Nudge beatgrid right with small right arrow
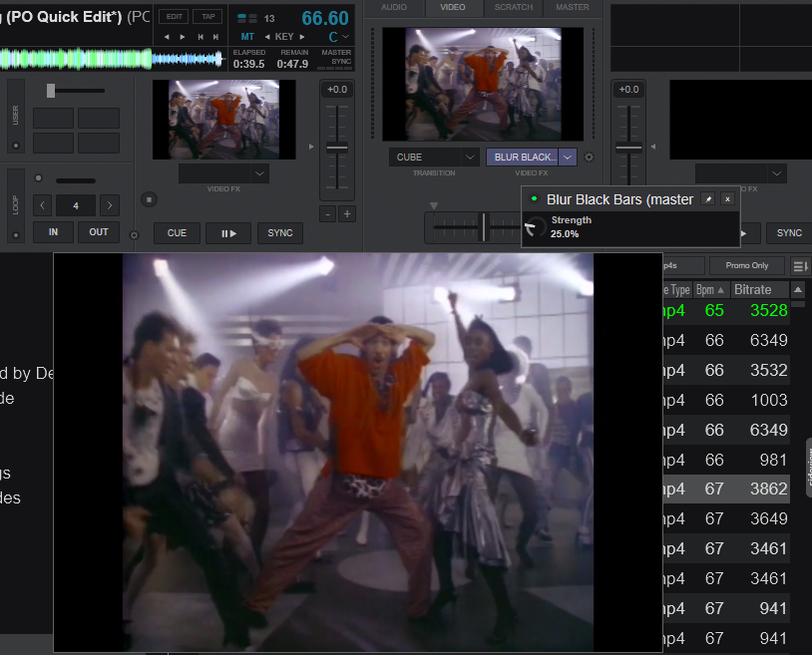 pyautogui.click(x=183, y=37)
